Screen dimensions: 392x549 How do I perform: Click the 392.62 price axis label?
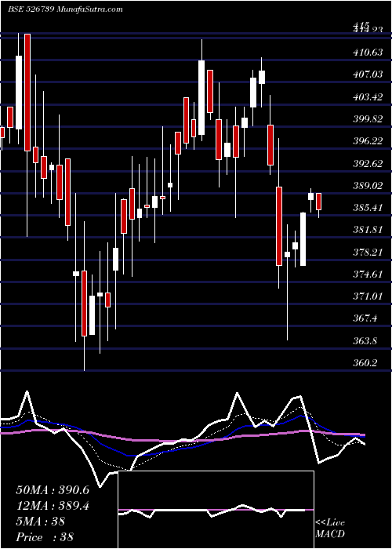pos(367,163)
